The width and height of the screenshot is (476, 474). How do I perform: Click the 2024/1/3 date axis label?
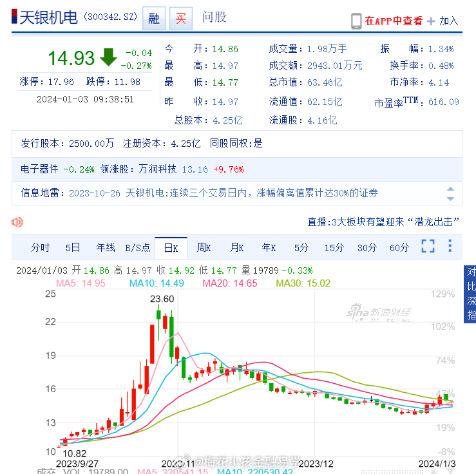[x=437, y=464]
